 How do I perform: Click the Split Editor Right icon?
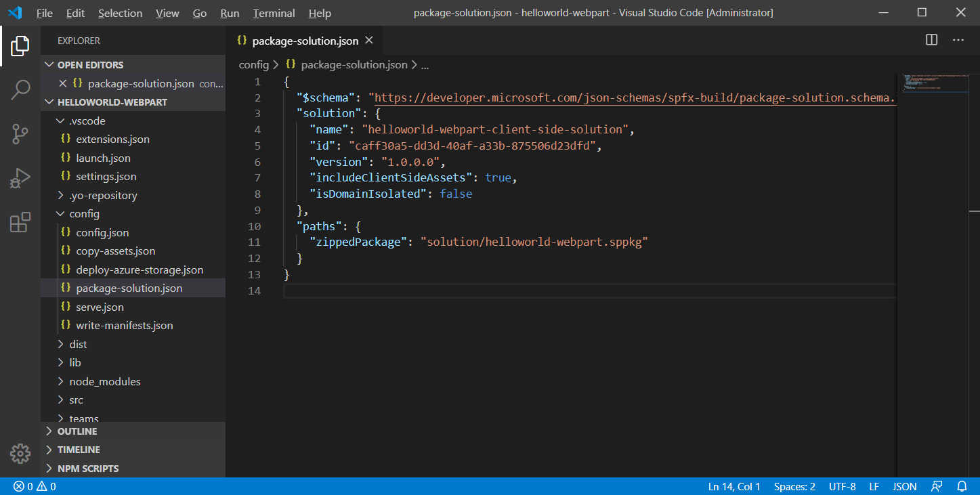[x=932, y=40]
